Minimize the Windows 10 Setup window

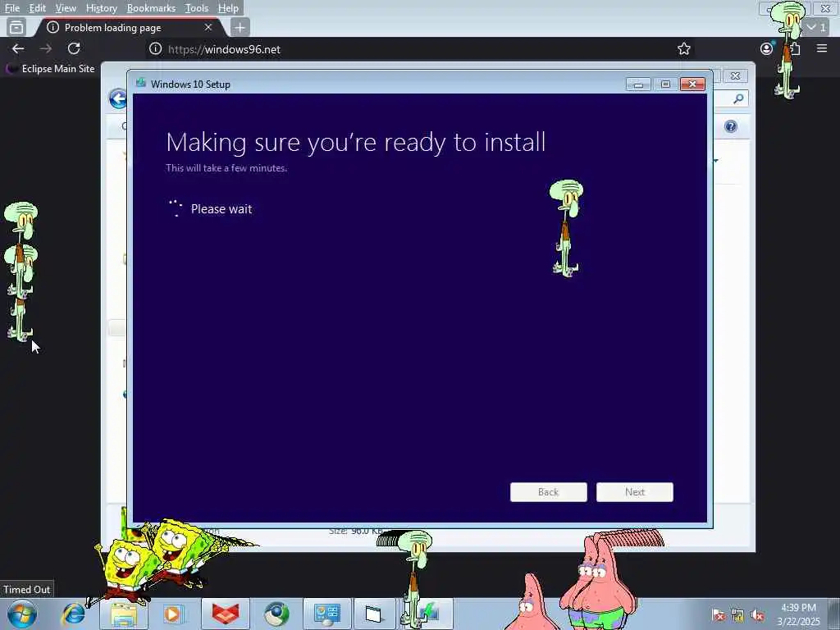[638, 84]
